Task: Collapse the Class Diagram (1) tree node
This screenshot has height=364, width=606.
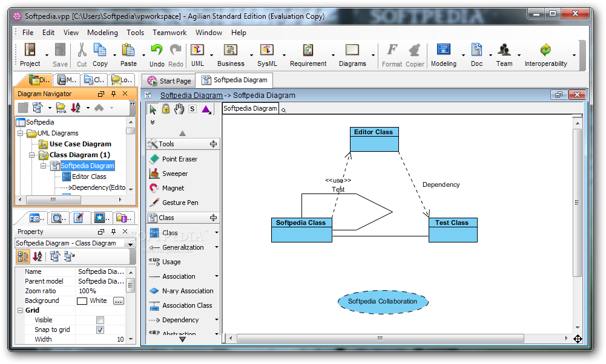Action: click(x=31, y=155)
